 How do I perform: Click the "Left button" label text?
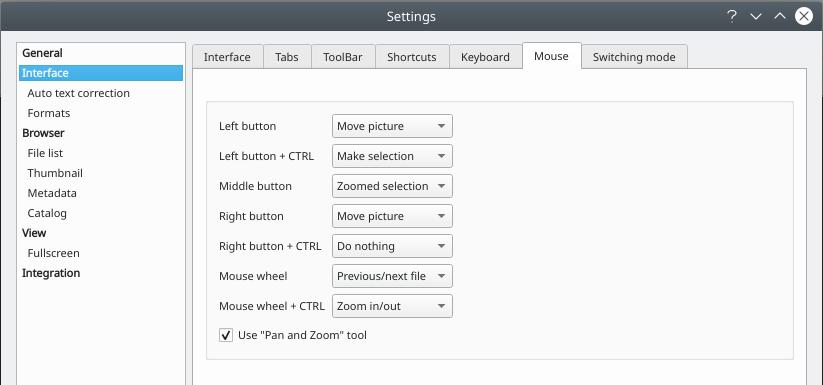tap(247, 126)
